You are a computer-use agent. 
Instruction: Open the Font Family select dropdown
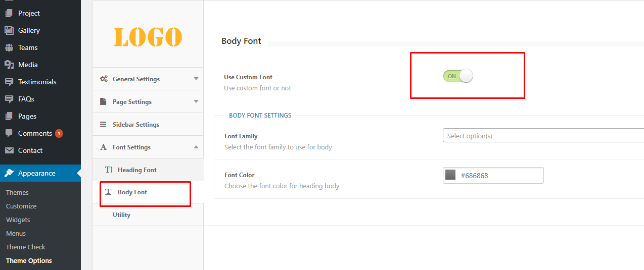(543, 136)
